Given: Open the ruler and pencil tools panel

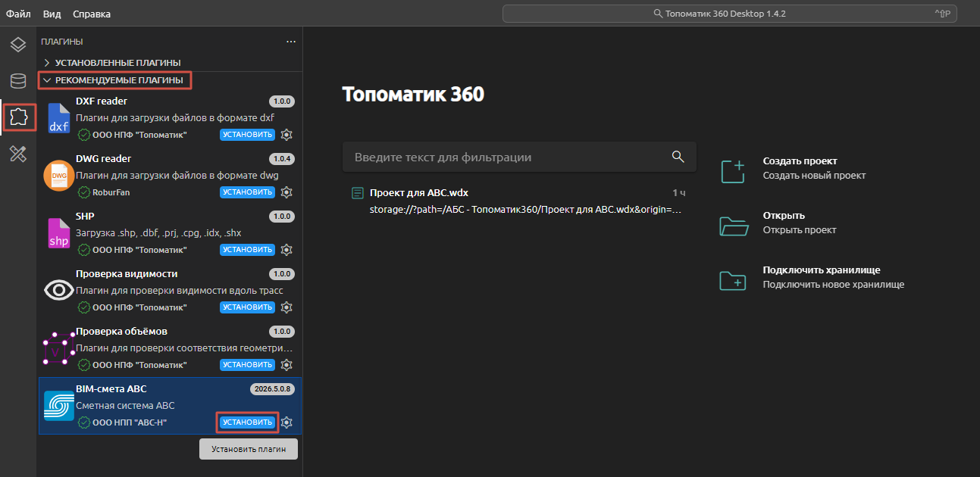Looking at the screenshot, I should coord(18,154).
